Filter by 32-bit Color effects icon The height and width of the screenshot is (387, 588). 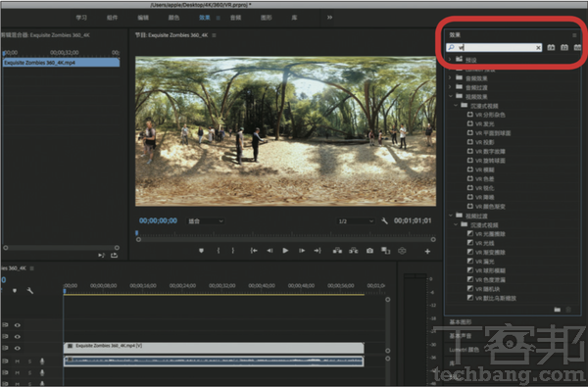pos(564,48)
